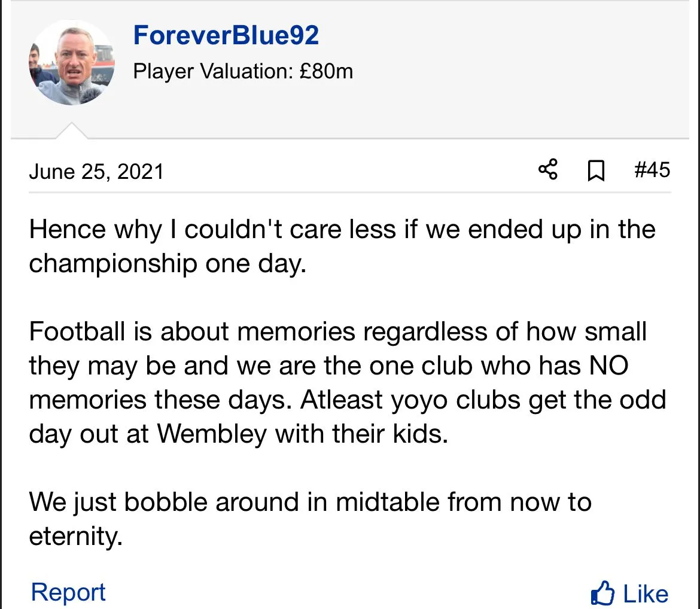Screen dimensions: 700x609
Task: Report this post
Action: pos(68,592)
